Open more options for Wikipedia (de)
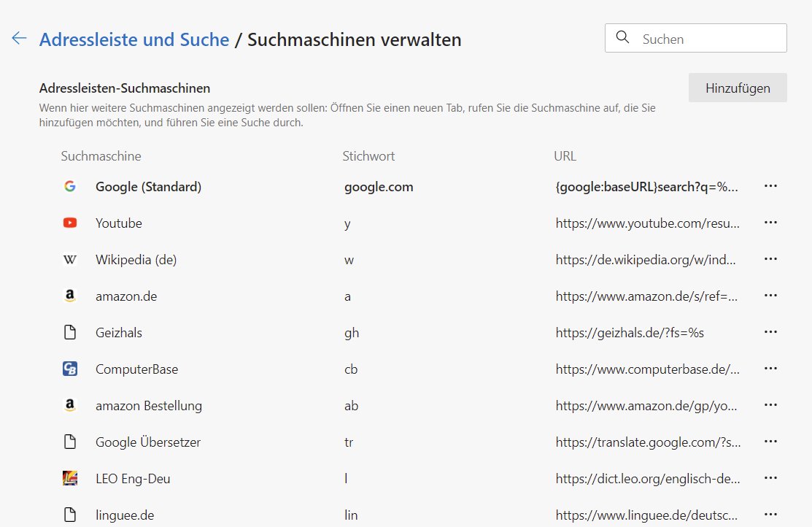 click(x=770, y=259)
